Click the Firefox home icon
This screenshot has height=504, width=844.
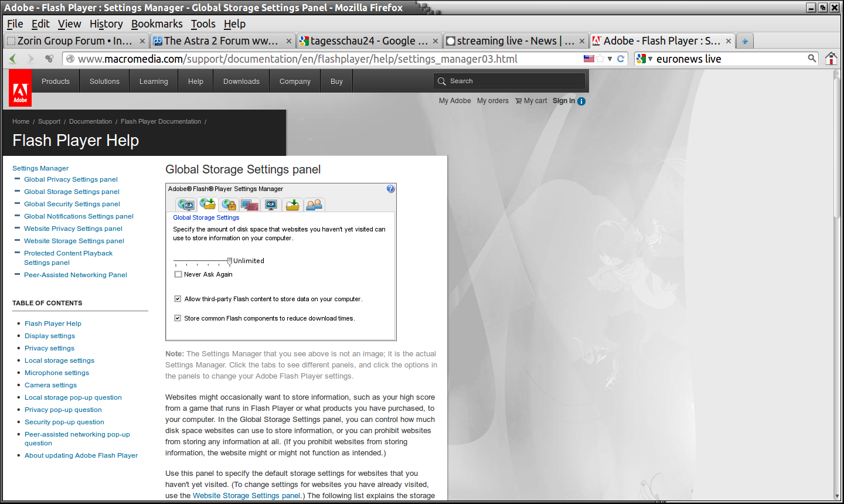(831, 59)
